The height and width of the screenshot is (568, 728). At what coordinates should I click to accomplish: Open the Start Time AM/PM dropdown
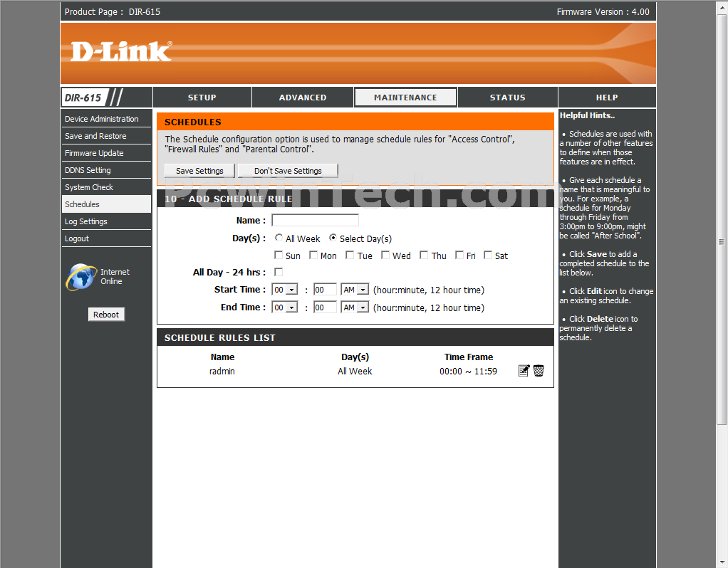355,290
